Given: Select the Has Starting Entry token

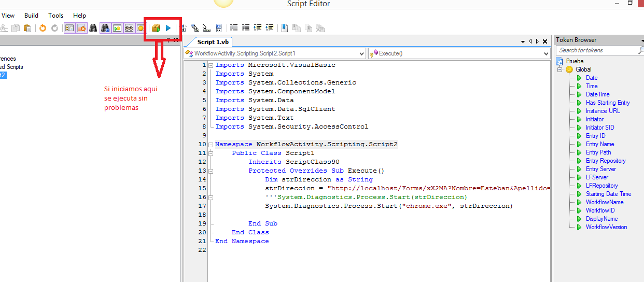Looking at the screenshot, I should [608, 103].
